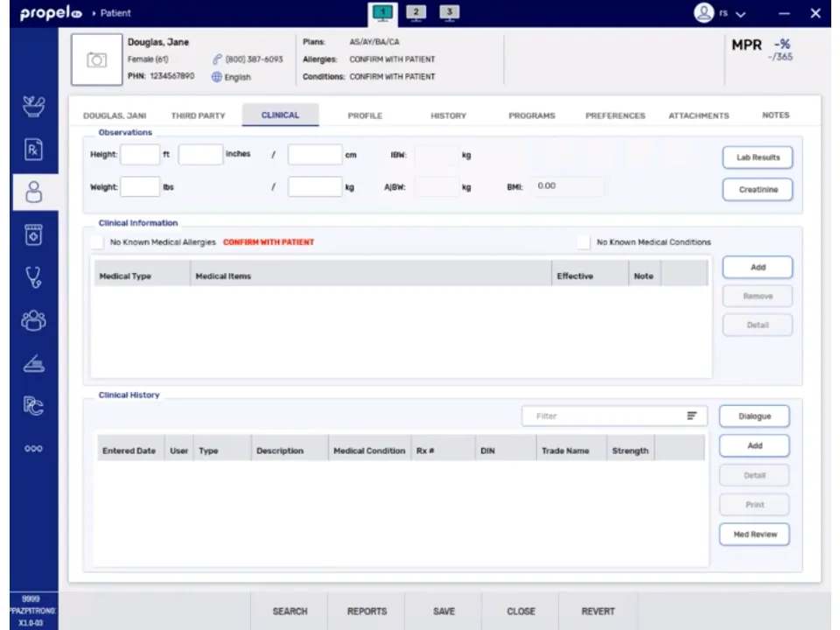Focus the Weight lbs input field

140,187
